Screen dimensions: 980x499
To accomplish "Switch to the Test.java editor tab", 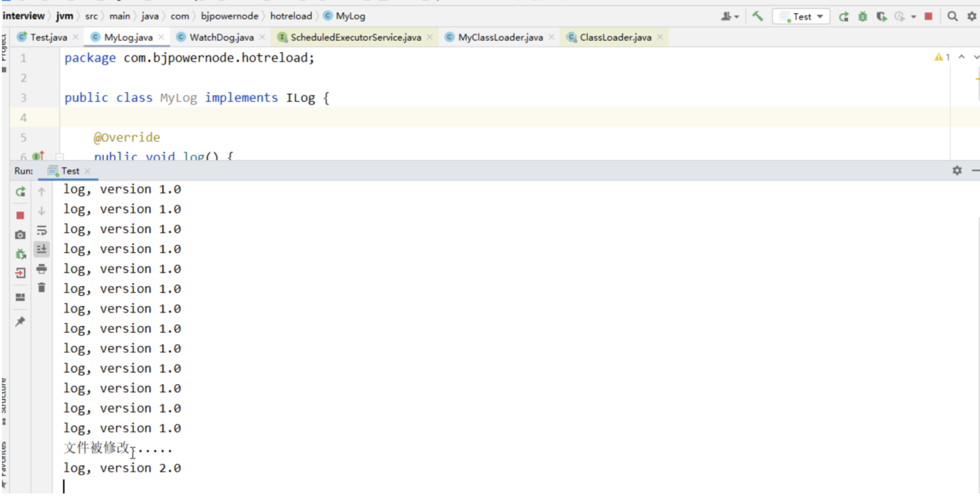I will [48, 37].
